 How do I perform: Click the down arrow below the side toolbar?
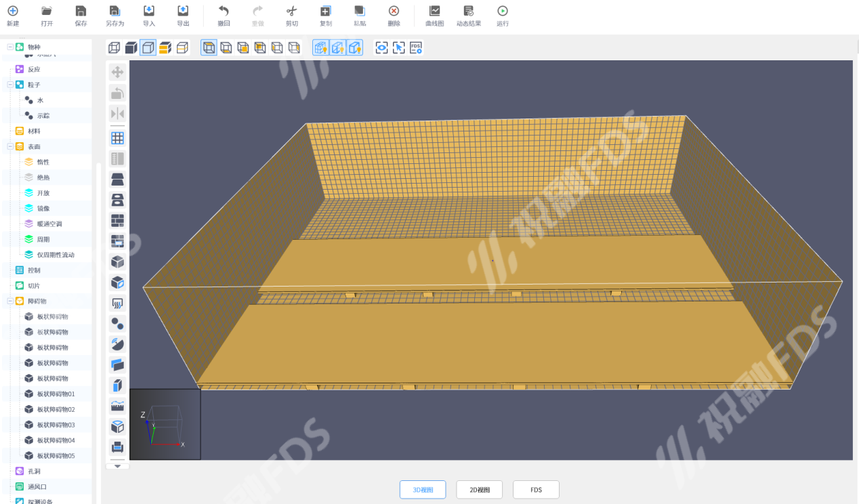click(117, 466)
